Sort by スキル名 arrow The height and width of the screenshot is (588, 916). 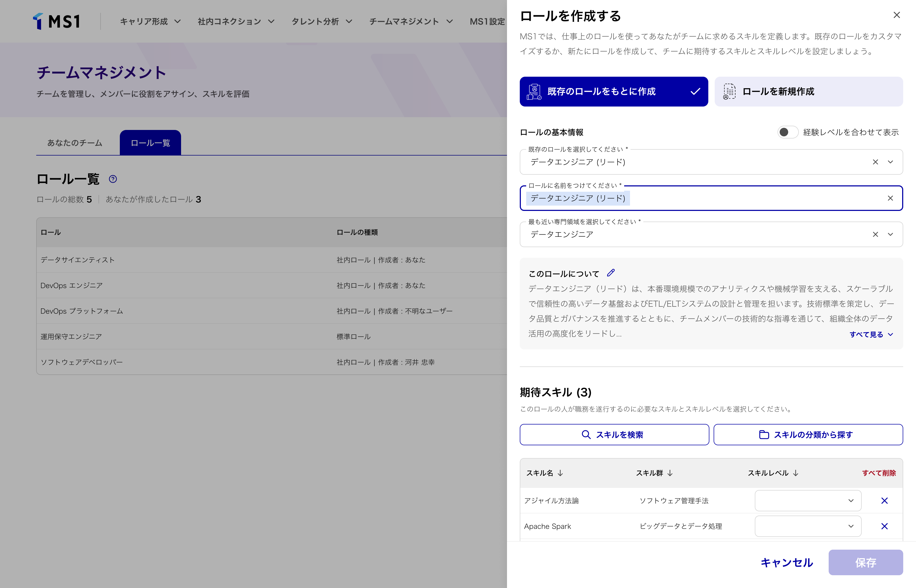(x=560, y=473)
